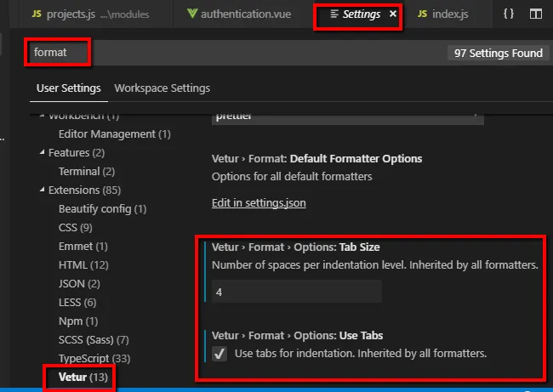Open settings JSON via curly braces icon
The width and height of the screenshot is (553, 392).
pyautogui.click(x=508, y=14)
